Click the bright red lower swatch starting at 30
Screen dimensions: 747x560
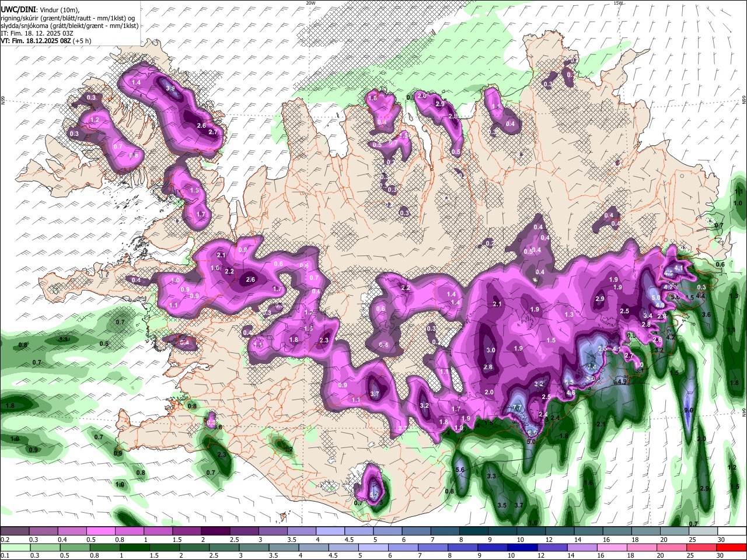click(731, 547)
